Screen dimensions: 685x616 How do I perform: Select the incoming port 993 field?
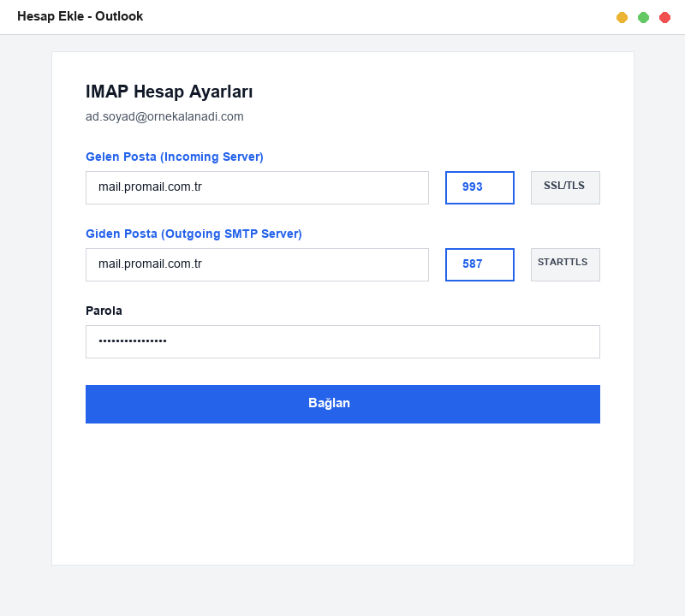click(479, 187)
